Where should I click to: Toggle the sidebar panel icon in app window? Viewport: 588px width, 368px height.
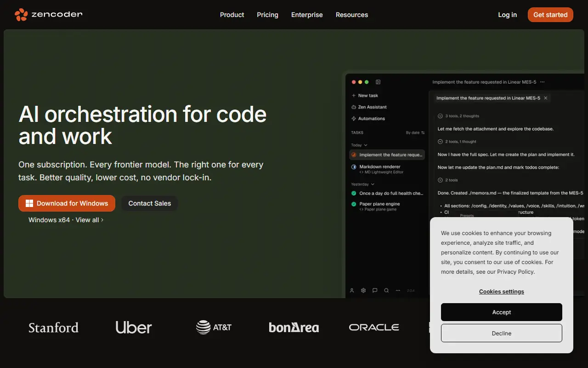(378, 82)
